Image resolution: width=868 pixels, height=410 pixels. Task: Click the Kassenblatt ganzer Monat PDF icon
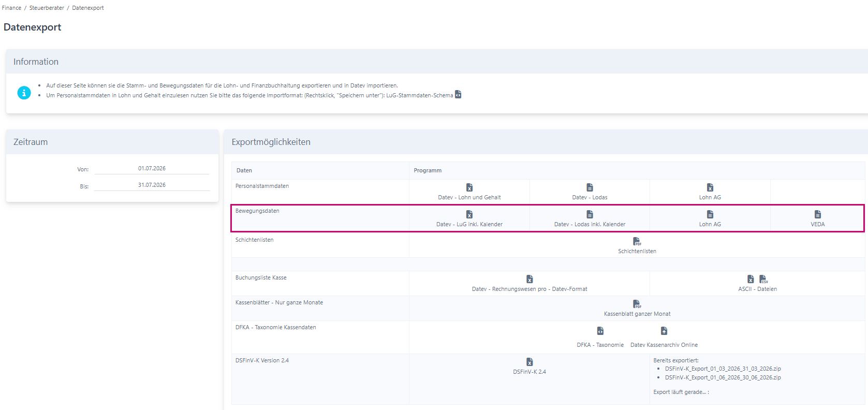point(637,304)
